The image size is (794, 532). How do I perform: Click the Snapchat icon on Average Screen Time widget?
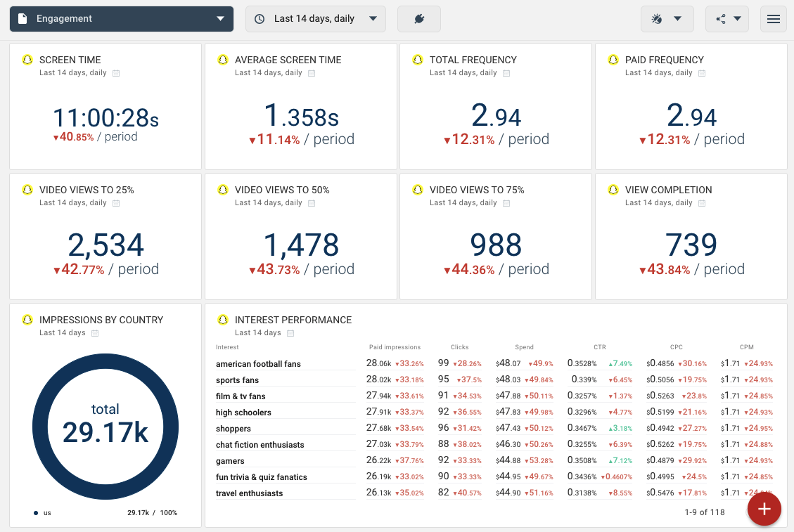(x=223, y=60)
